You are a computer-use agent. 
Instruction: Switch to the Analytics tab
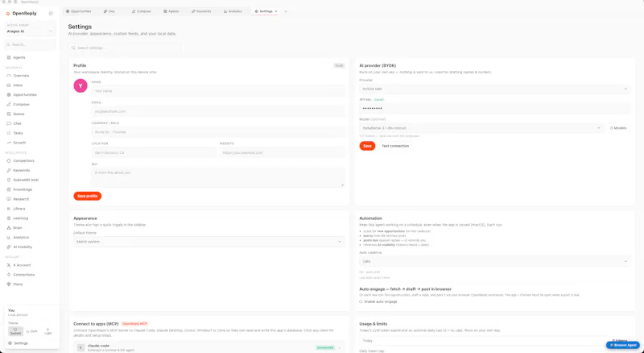pyautogui.click(x=233, y=11)
